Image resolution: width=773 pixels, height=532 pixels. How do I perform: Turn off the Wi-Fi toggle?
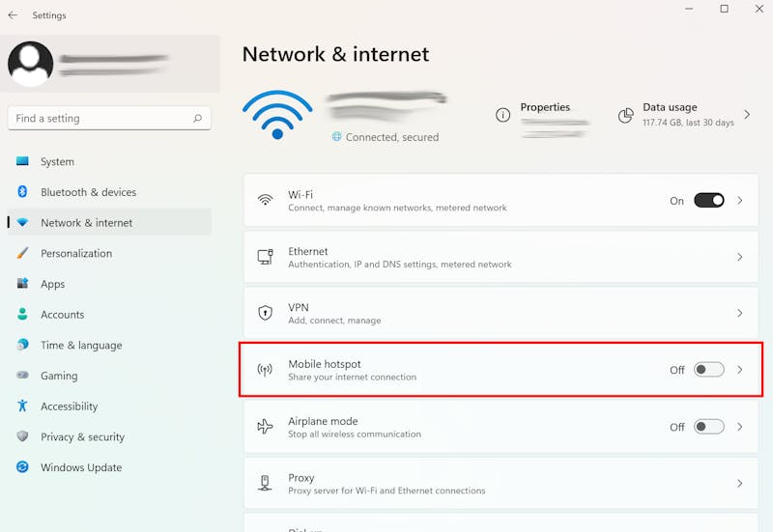coord(709,201)
